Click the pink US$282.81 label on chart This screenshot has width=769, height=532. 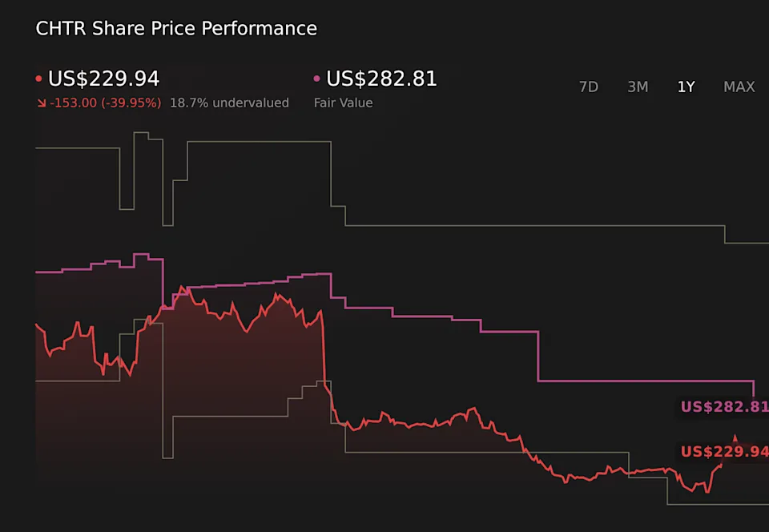[x=724, y=407]
